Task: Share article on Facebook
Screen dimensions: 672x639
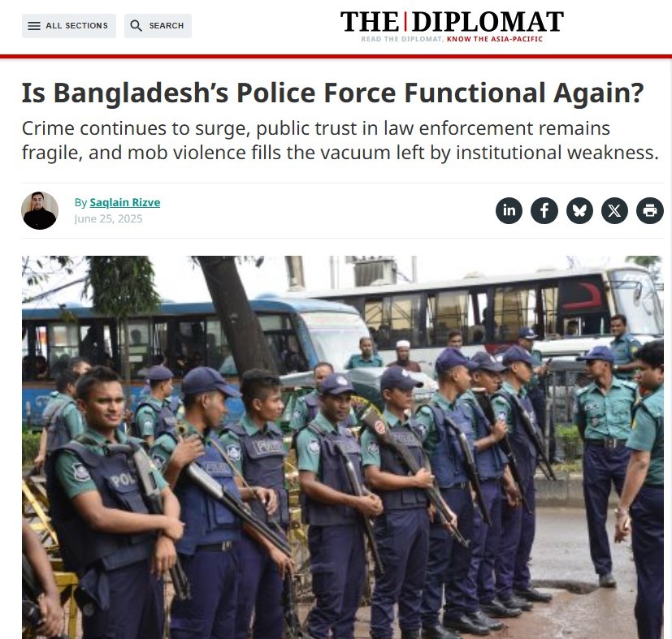Action: point(544,210)
